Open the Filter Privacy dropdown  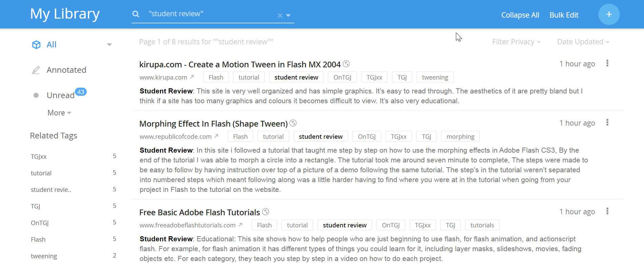(516, 42)
